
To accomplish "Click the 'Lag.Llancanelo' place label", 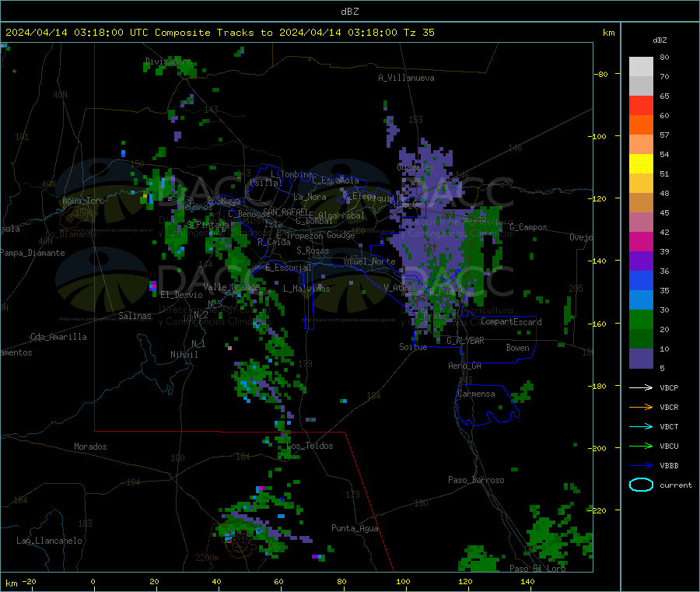I will (x=49, y=541).
